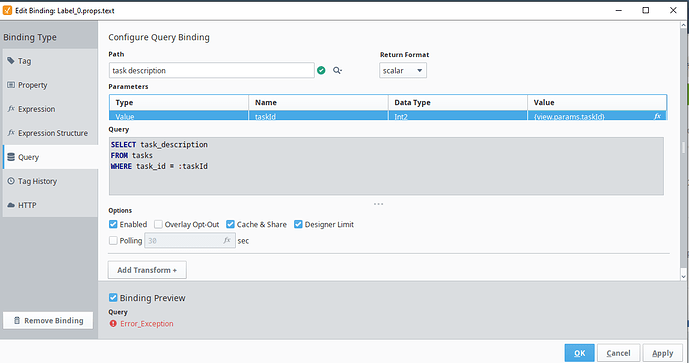Select the Tag binding type
Image resolution: width=689 pixels, height=363 pixels.
pyautogui.click(x=50, y=61)
